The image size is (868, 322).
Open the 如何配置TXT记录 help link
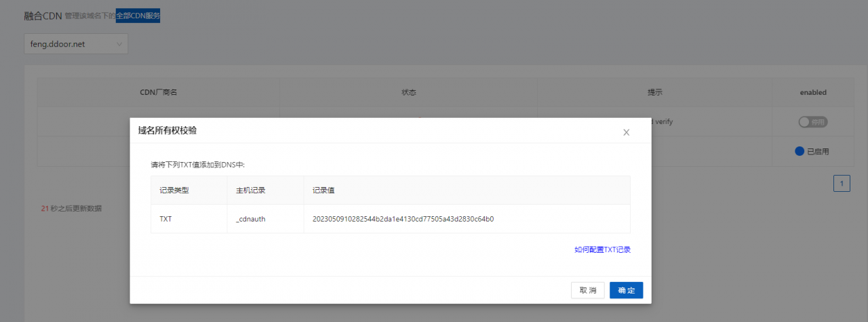click(602, 249)
